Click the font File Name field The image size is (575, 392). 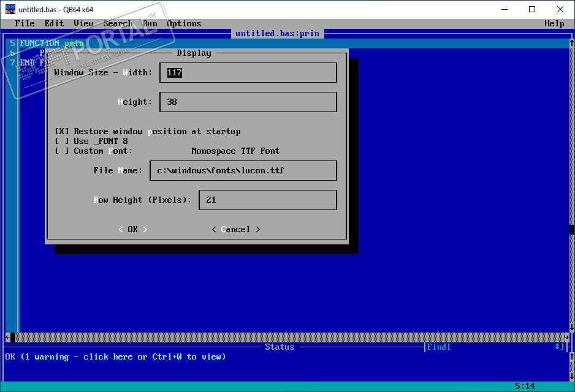pyautogui.click(x=243, y=170)
